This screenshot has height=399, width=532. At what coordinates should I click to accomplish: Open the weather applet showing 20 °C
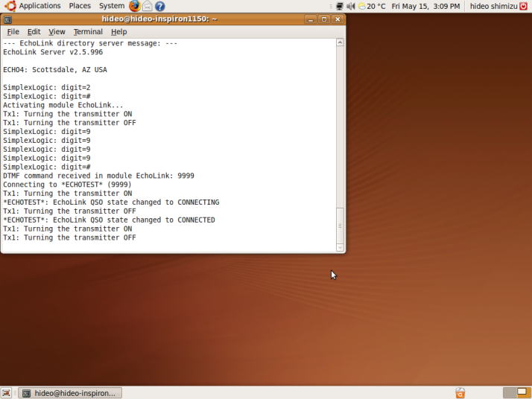click(373, 6)
